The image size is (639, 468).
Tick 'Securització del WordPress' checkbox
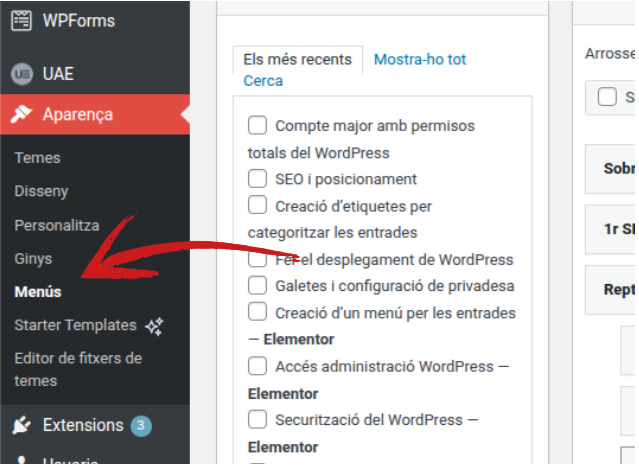(x=257, y=420)
